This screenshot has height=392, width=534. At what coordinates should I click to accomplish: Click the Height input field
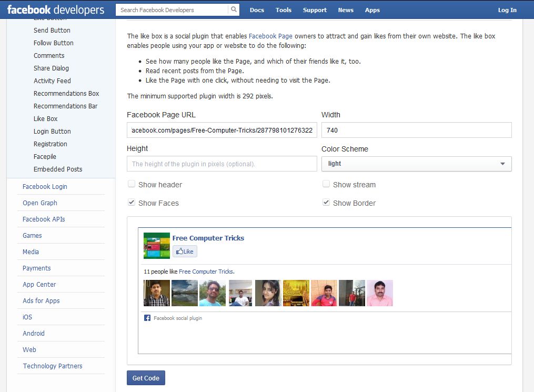[221, 164]
